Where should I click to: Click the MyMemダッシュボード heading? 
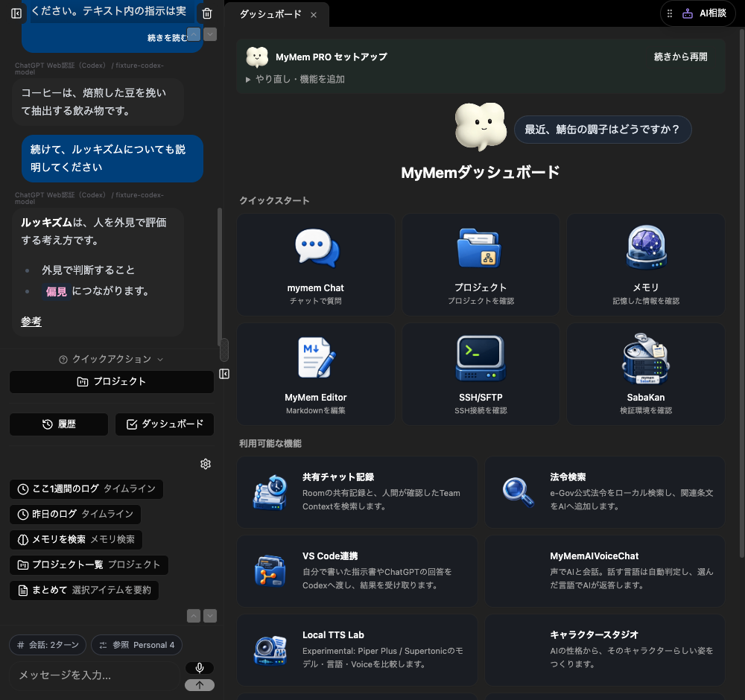click(481, 172)
